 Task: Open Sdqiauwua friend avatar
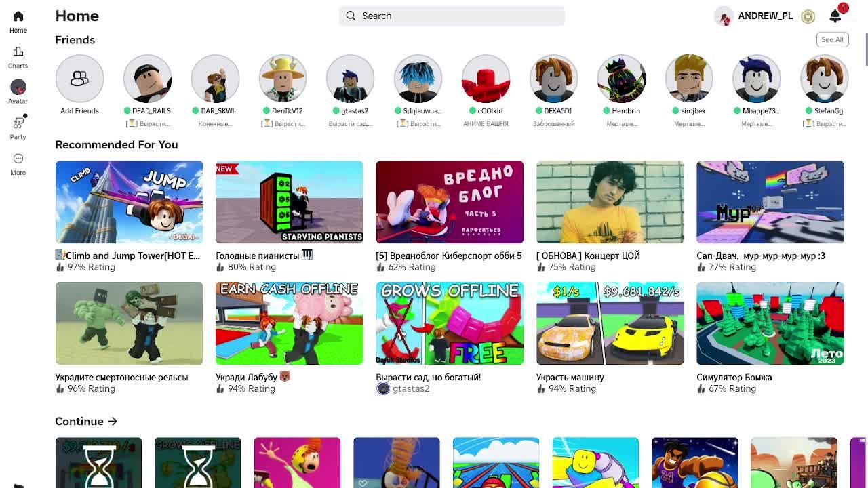[x=418, y=79]
